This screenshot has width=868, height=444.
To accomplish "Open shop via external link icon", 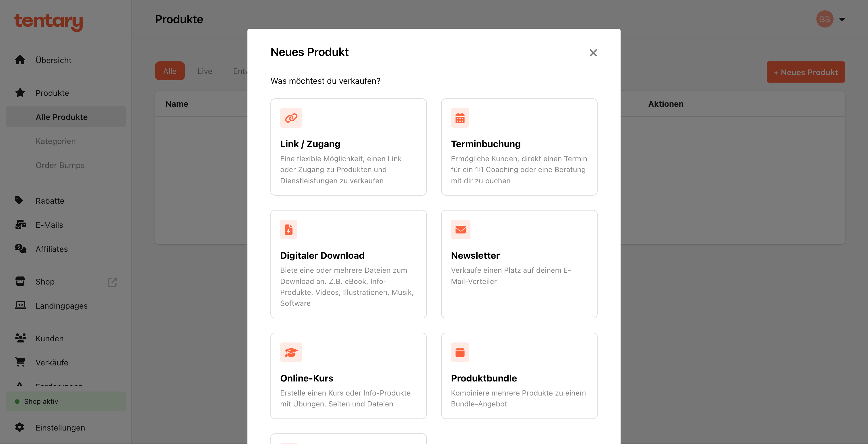I will 113,282.
